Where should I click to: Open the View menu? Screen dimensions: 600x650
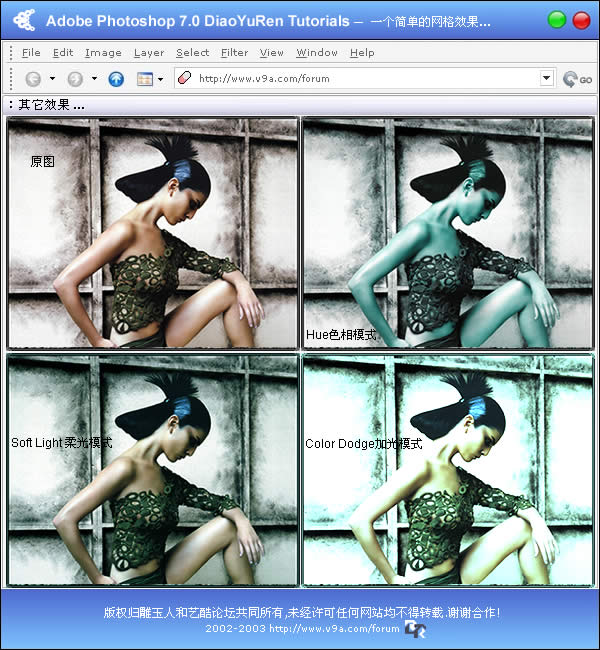point(272,53)
